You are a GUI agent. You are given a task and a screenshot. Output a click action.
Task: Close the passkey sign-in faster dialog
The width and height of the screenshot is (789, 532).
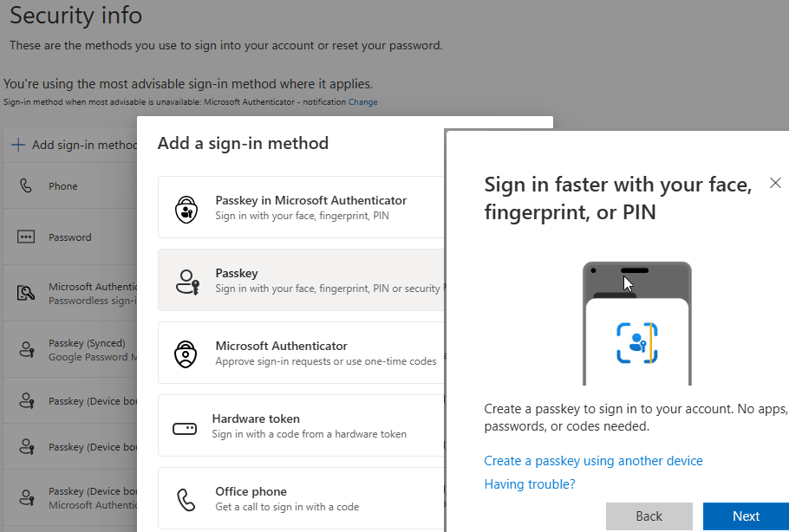point(775,183)
